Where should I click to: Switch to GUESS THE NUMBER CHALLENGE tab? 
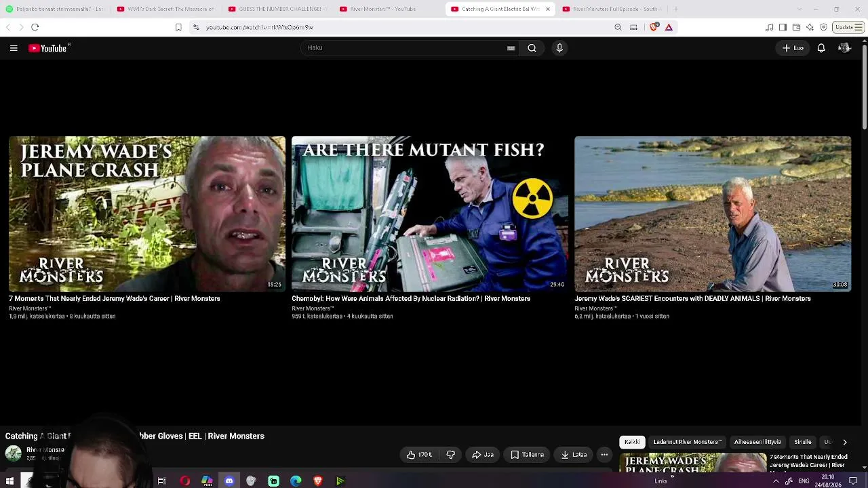[277, 9]
